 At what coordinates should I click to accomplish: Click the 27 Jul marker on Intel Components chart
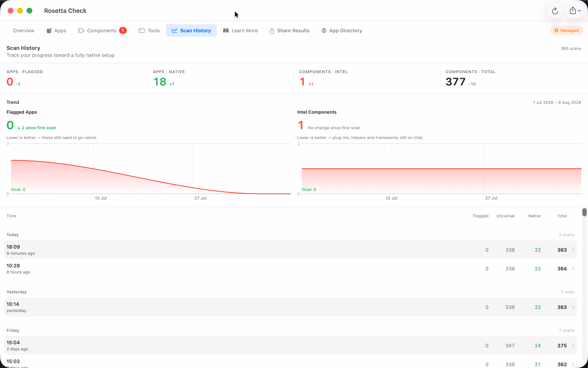click(x=491, y=198)
